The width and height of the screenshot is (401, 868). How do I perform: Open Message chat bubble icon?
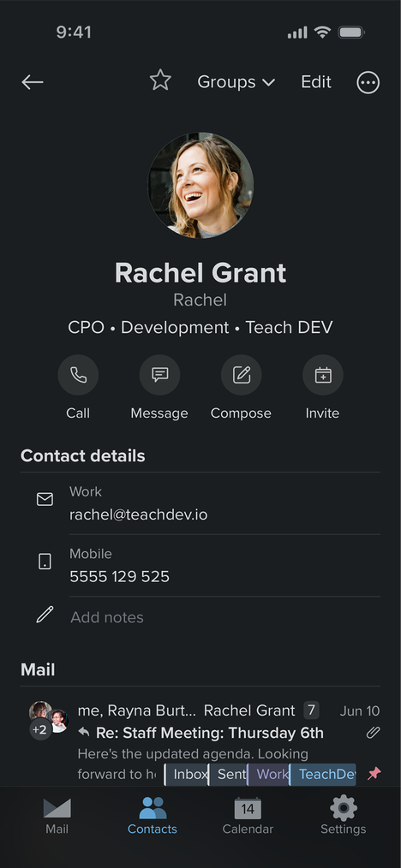pos(159,375)
